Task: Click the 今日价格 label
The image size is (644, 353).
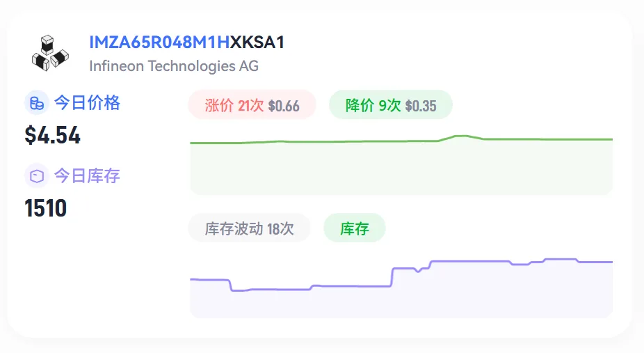Action: click(87, 103)
